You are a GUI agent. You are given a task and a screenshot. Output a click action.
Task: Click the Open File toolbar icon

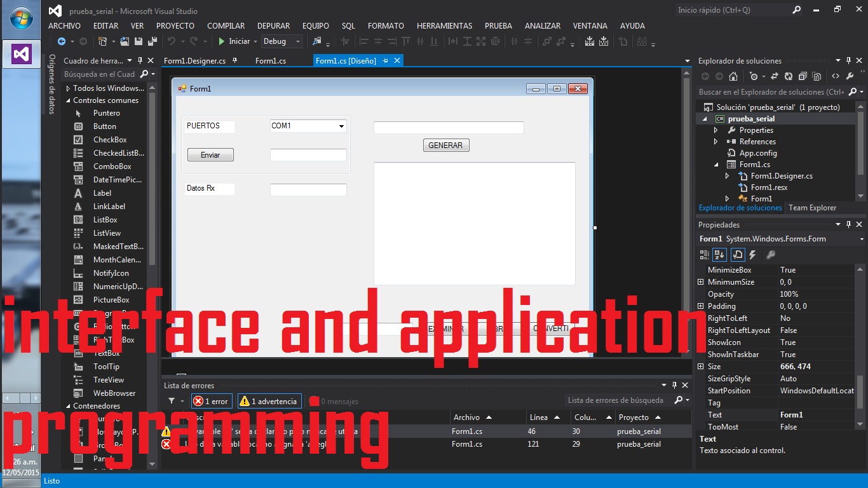(125, 41)
